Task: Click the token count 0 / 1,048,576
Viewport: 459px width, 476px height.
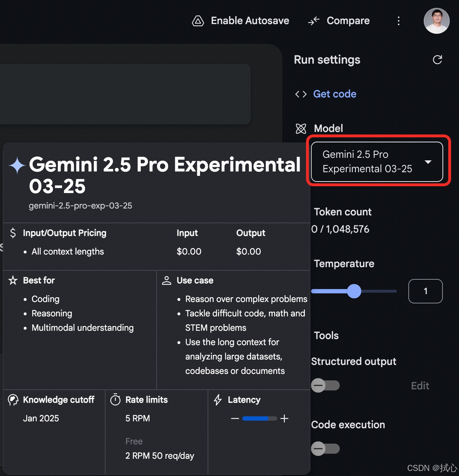Action: tap(340, 229)
